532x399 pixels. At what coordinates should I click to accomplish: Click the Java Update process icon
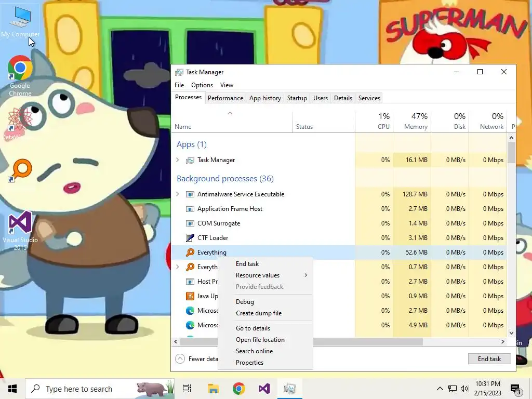point(190,296)
